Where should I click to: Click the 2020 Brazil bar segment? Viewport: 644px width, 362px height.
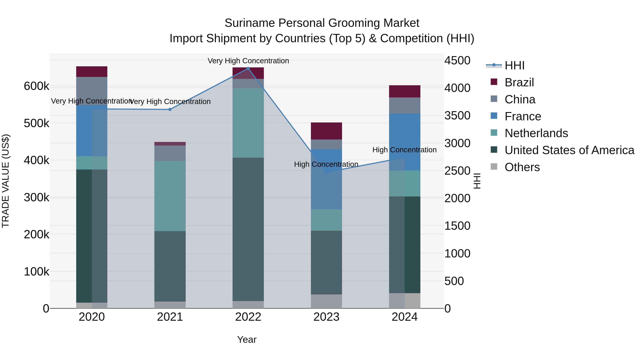point(92,72)
